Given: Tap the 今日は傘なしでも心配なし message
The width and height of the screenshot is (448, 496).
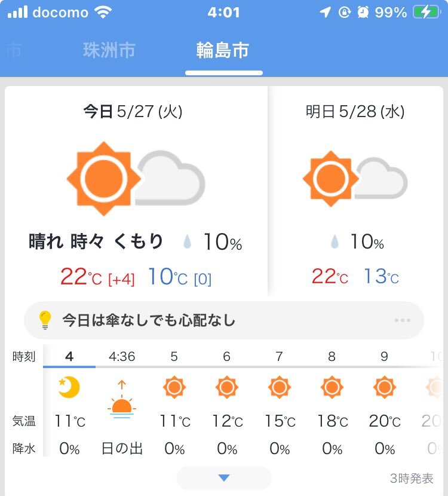Looking at the screenshot, I should point(149,320).
